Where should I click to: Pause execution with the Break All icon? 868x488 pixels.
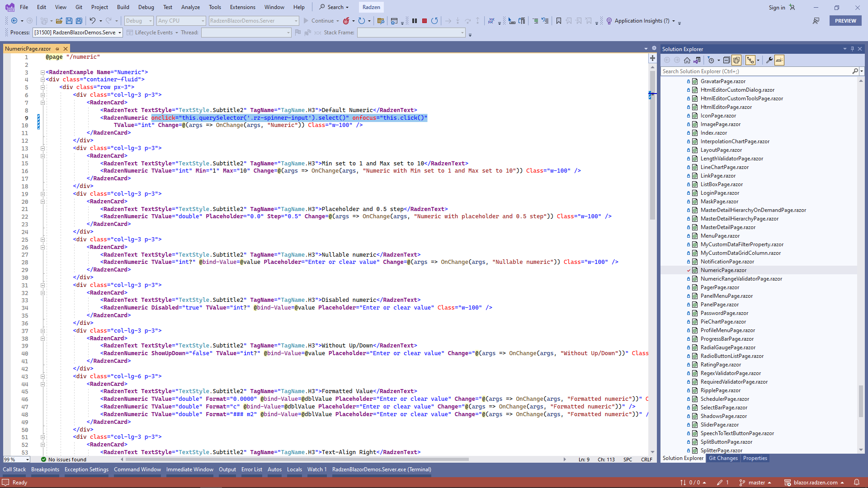[x=415, y=21]
